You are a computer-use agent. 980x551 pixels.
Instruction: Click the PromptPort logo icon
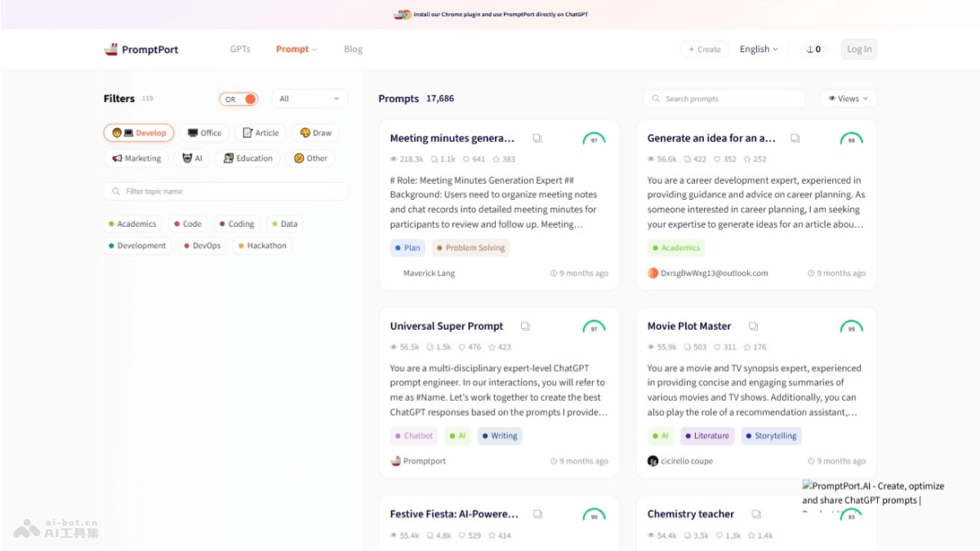pyautogui.click(x=111, y=49)
